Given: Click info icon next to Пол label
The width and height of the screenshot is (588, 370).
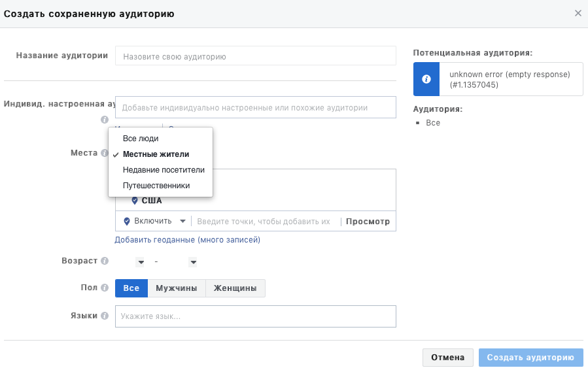Looking at the screenshot, I should [x=104, y=288].
